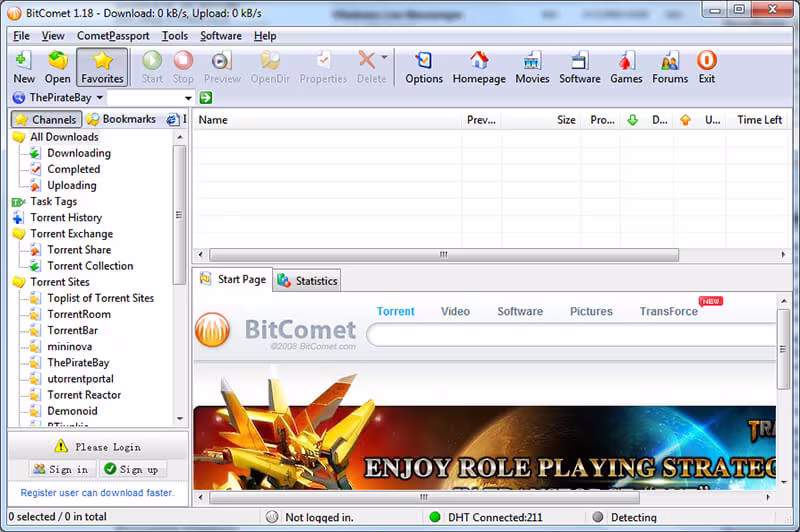The width and height of the screenshot is (800, 532).
Task: Open the mininova site entry
Action: 69,346
